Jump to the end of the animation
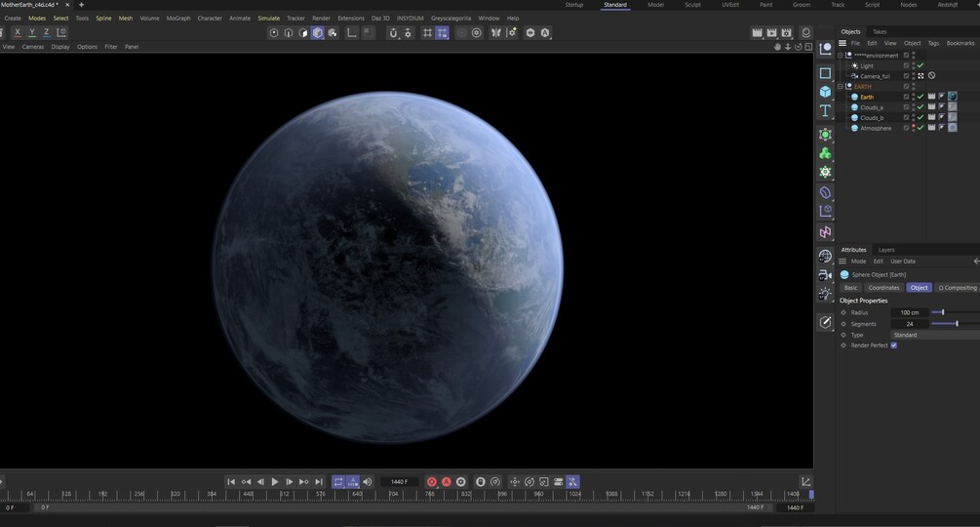 [x=319, y=482]
